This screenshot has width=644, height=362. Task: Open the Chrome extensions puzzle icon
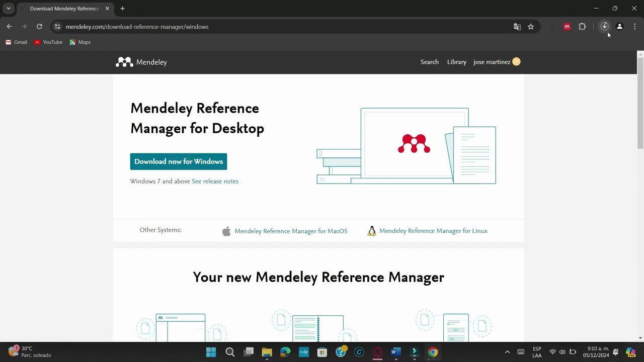click(x=582, y=27)
